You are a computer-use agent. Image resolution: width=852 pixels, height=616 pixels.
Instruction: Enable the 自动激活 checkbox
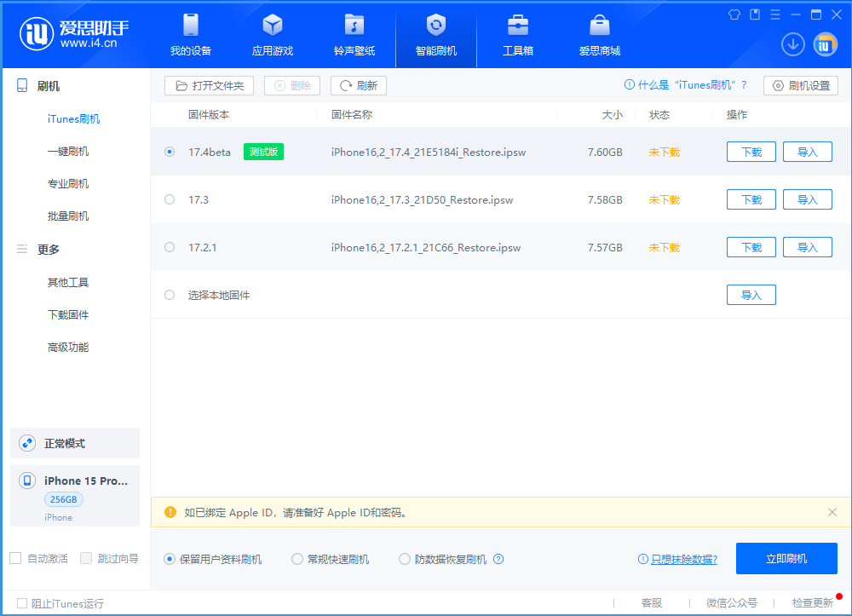click(14, 558)
